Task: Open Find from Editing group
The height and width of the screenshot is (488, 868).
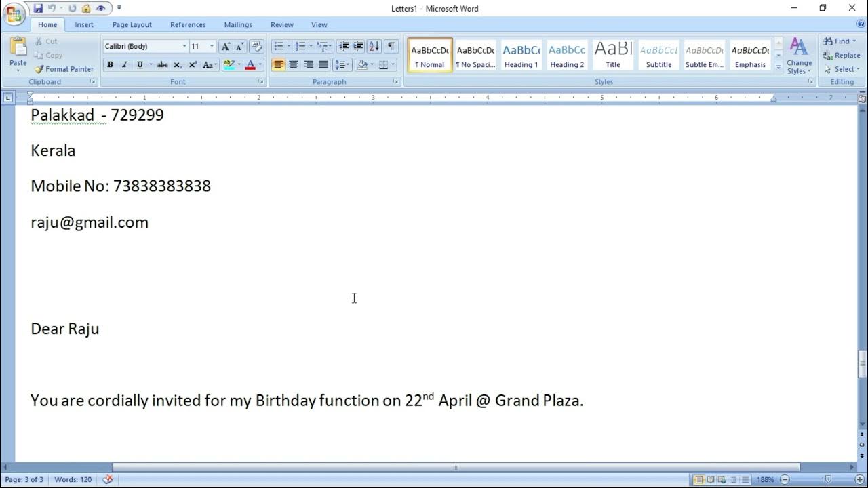Action: (x=840, y=41)
